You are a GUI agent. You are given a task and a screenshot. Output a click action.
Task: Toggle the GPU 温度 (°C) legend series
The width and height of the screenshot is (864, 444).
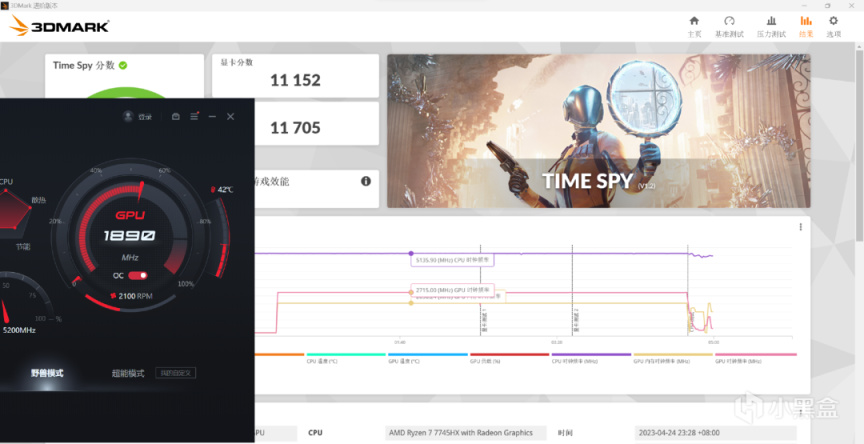coord(427,358)
